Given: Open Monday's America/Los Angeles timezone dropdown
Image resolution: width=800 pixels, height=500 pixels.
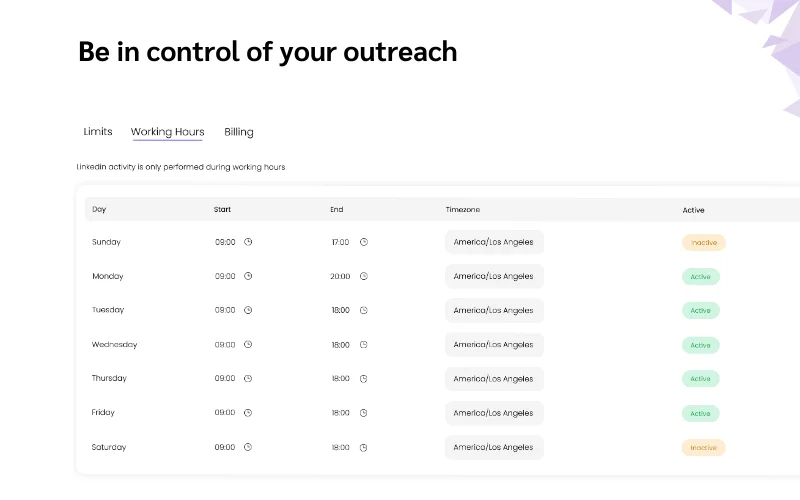Looking at the screenshot, I should (494, 276).
